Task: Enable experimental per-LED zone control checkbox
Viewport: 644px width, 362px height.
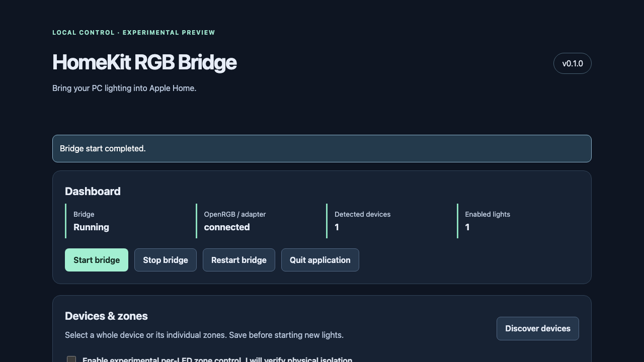Action: point(71,359)
